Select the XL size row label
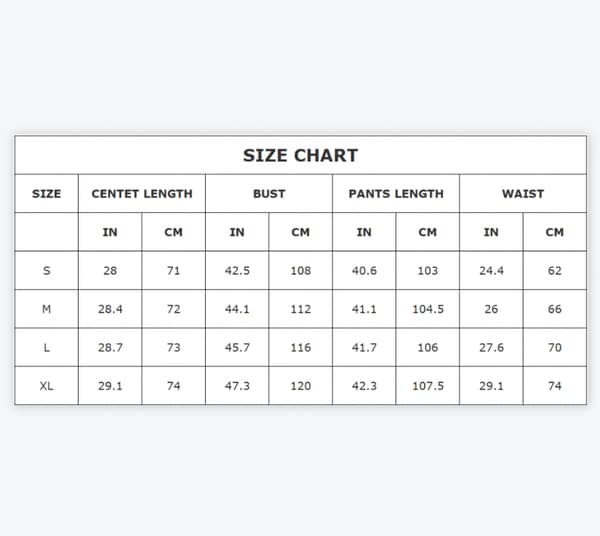 pos(46,386)
